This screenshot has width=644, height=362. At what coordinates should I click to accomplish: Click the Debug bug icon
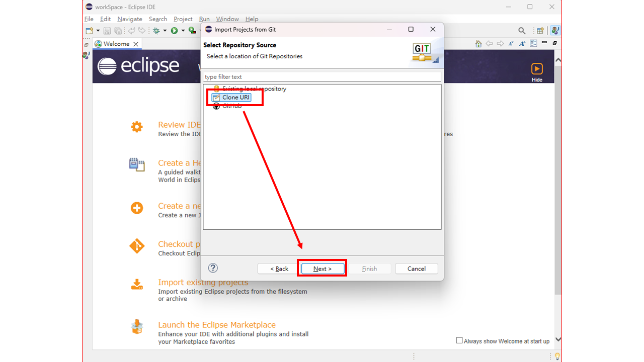pos(156,31)
